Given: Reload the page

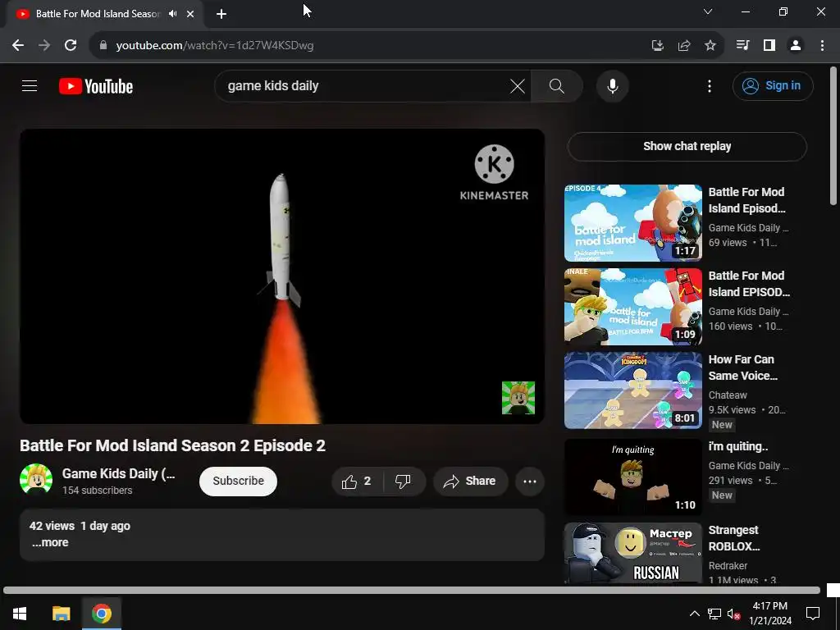Looking at the screenshot, I should (71, 45).
